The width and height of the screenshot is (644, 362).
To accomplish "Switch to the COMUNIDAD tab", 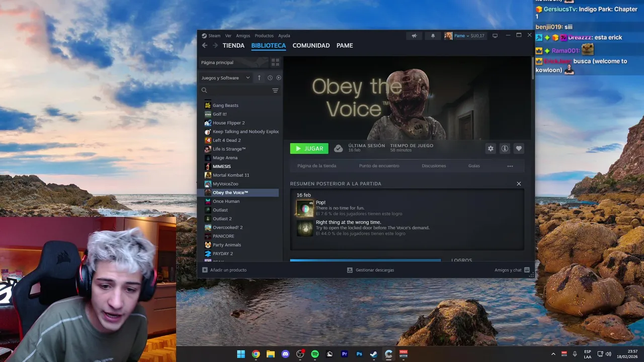I will pos(311,45).
